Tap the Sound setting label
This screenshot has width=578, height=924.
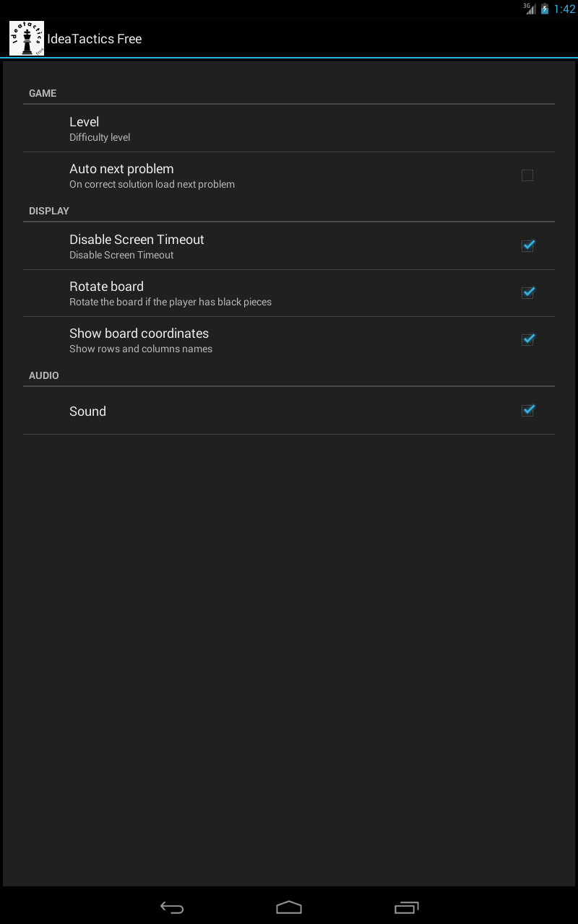(x=87, y=411)
